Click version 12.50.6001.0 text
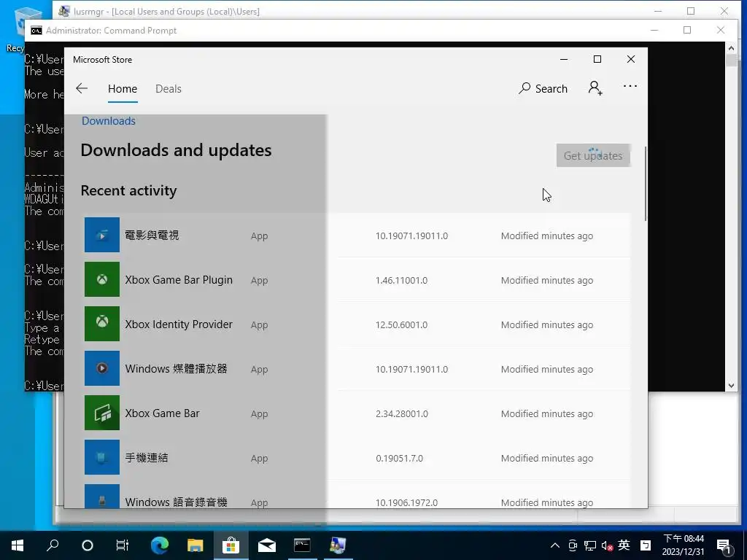 [402, 324]
